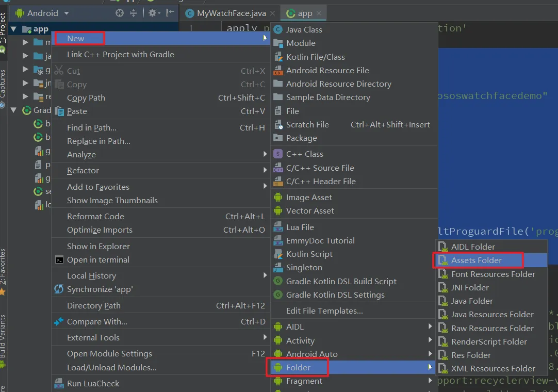Click the Collapse All icon in Project panel

[x=134, y=13]
